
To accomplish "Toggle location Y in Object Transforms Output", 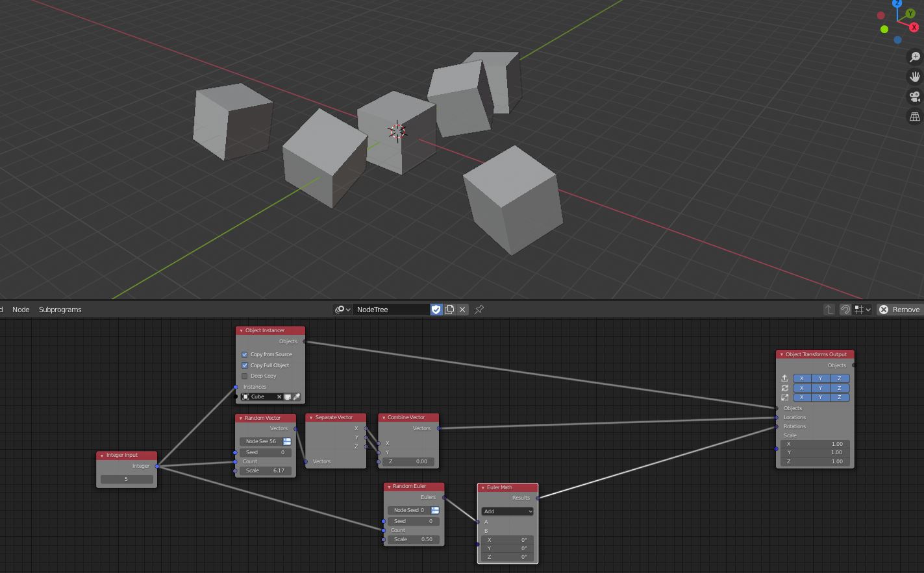I will (821, 378).
